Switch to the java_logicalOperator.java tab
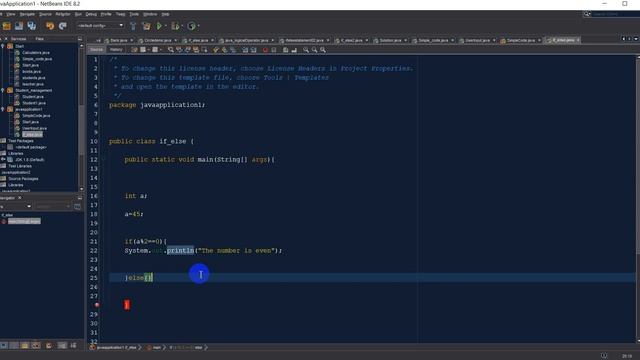This screenshot has width=640, height=360. pos(247,40)
